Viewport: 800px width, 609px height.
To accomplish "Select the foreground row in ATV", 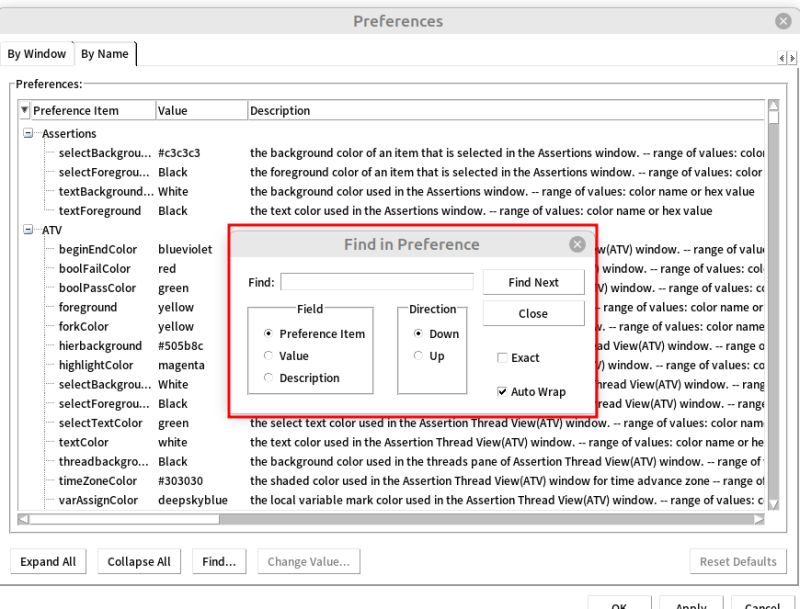I will pyautogui.click(x=391, y=307).
